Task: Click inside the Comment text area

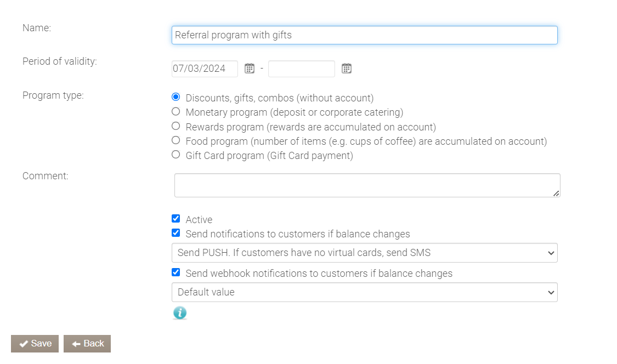Action: pos(366,185)
